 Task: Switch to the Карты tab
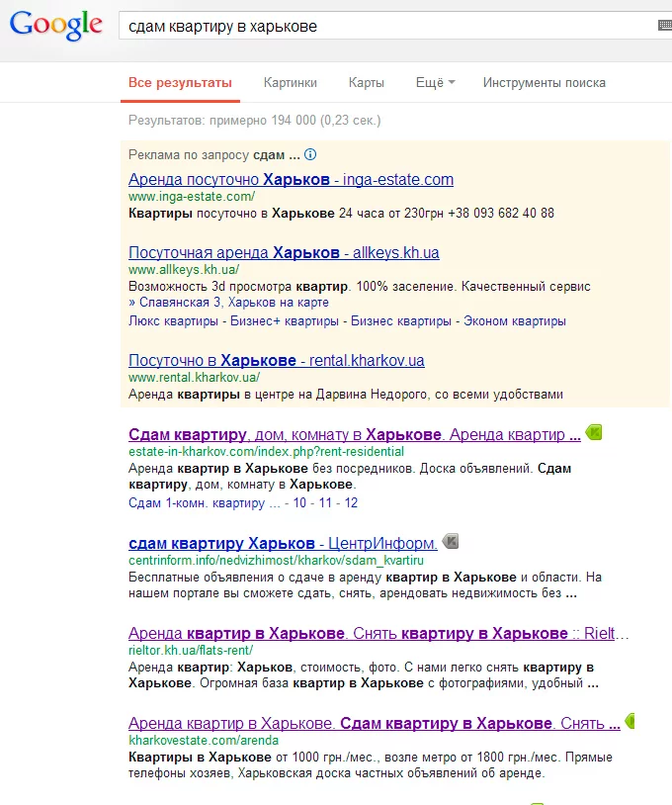click(x=367, y=83)
